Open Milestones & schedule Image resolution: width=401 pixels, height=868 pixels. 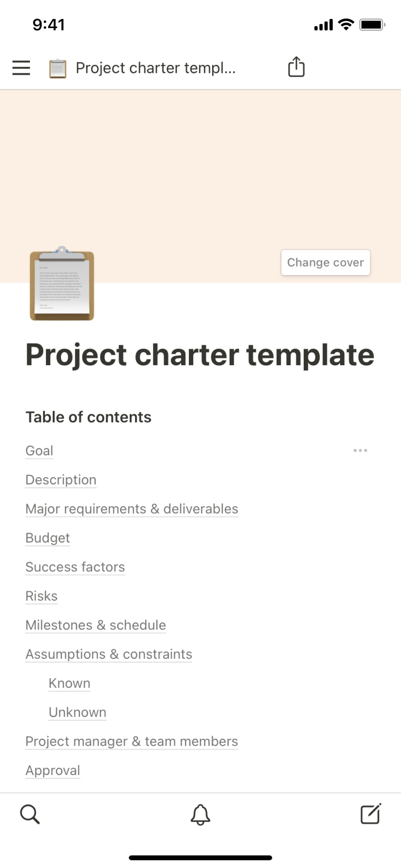pos(96,625)
